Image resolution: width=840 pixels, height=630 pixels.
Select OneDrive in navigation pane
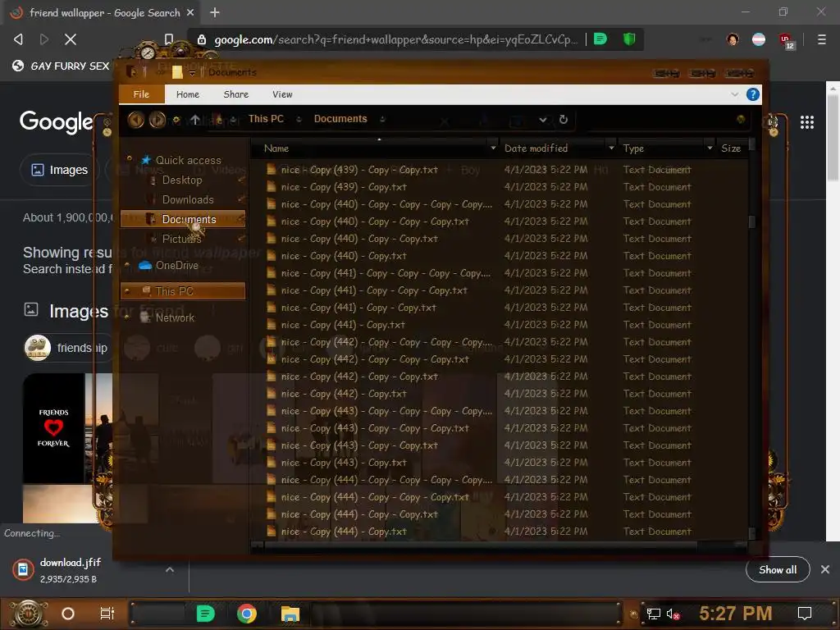pyautogui.click(x=177, y=265)
